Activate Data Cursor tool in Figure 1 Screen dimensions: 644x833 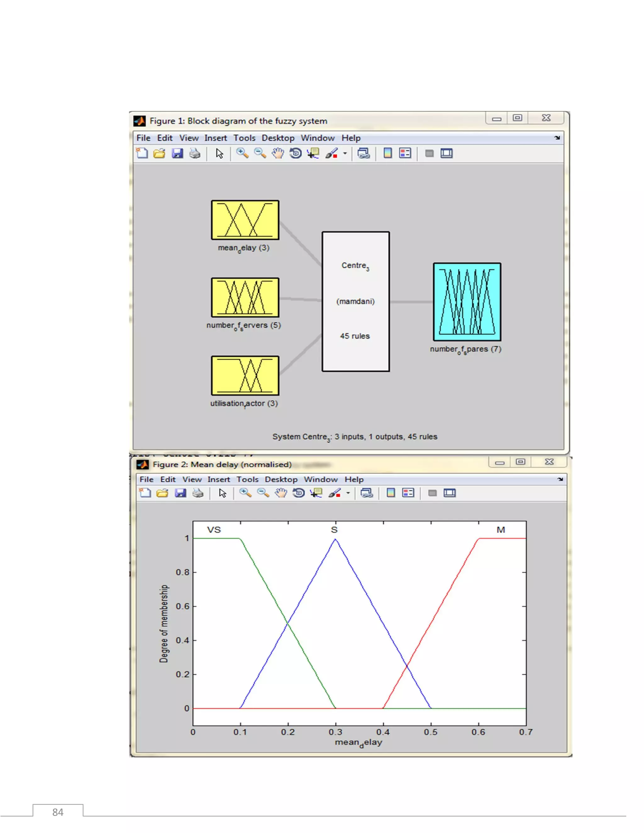click(x=314, y=153)
